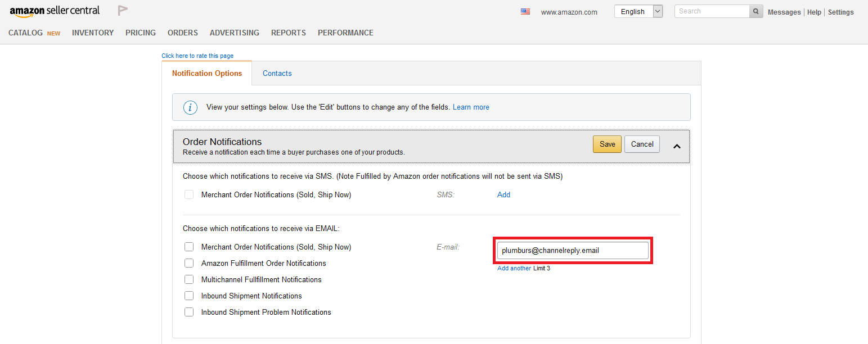Toggle Multichannel Fullfillment Notifications checkbox

click(x=189, y=279)
